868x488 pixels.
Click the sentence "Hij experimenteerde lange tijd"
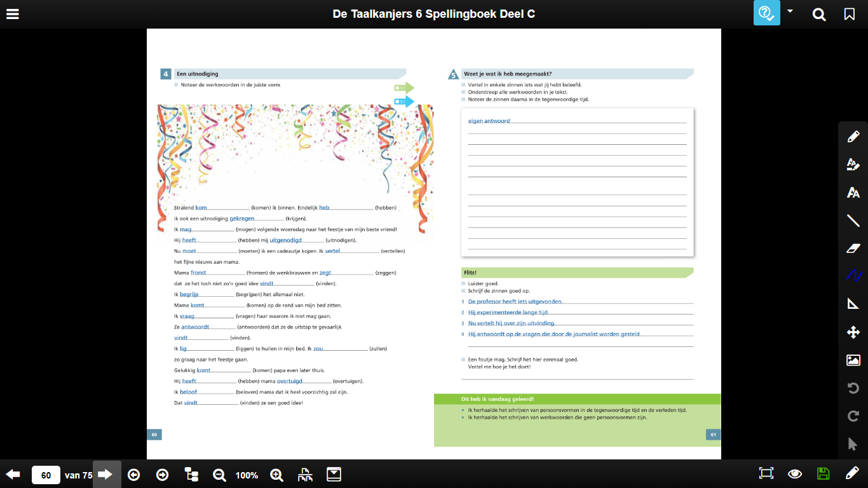(x=508, y=313)
